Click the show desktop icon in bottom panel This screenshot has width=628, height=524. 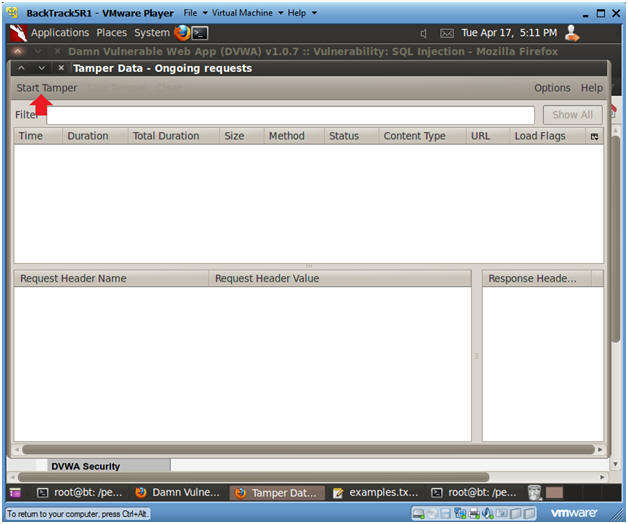pyautogui.click(x=15, y=493)
